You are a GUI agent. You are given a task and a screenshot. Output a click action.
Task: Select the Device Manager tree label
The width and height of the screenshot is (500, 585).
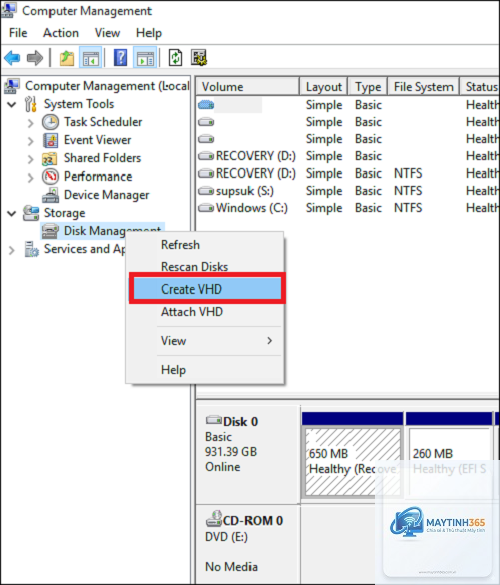pyautogui.click(x=106, y=195)
